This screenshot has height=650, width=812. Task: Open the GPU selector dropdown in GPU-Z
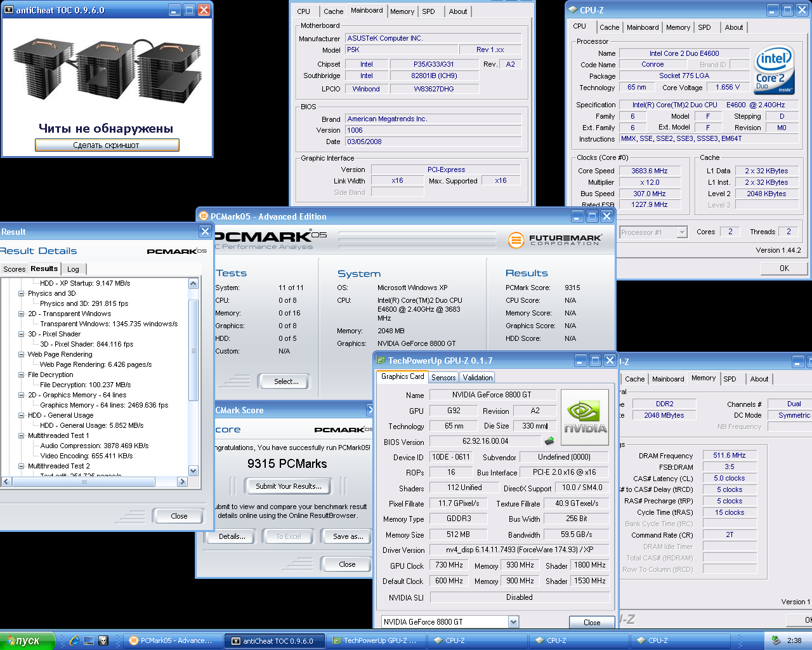(513, 622)
